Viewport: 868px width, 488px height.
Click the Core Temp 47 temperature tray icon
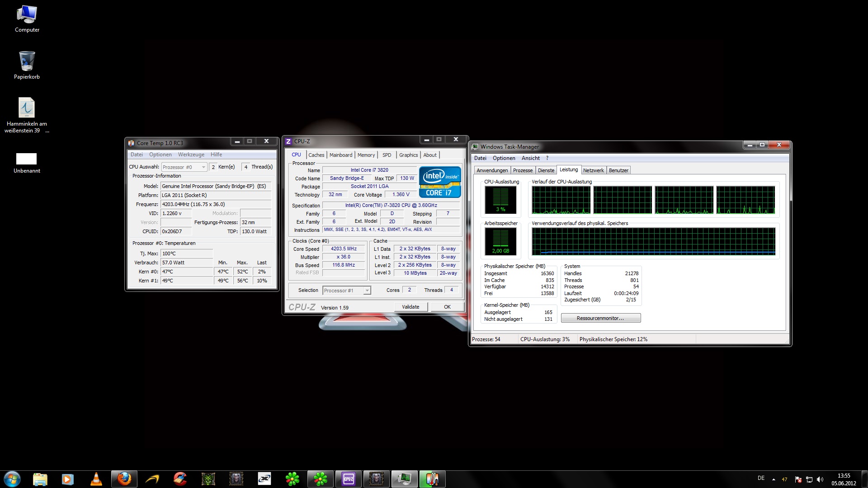pyautogui.click(x=784, y=479)
